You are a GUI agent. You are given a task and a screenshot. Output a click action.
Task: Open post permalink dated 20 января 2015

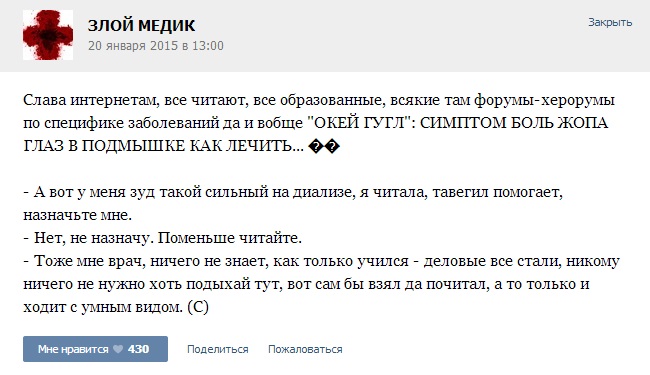pyautogui.click(x=156, y=46)
